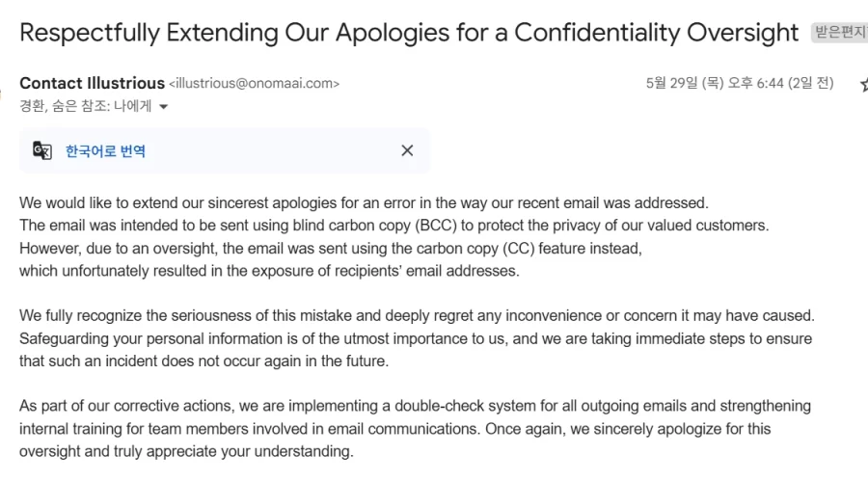Click the email subject heading
This screenshot has height=482, width=868.
pyautogui.click(x=409, y=33)
